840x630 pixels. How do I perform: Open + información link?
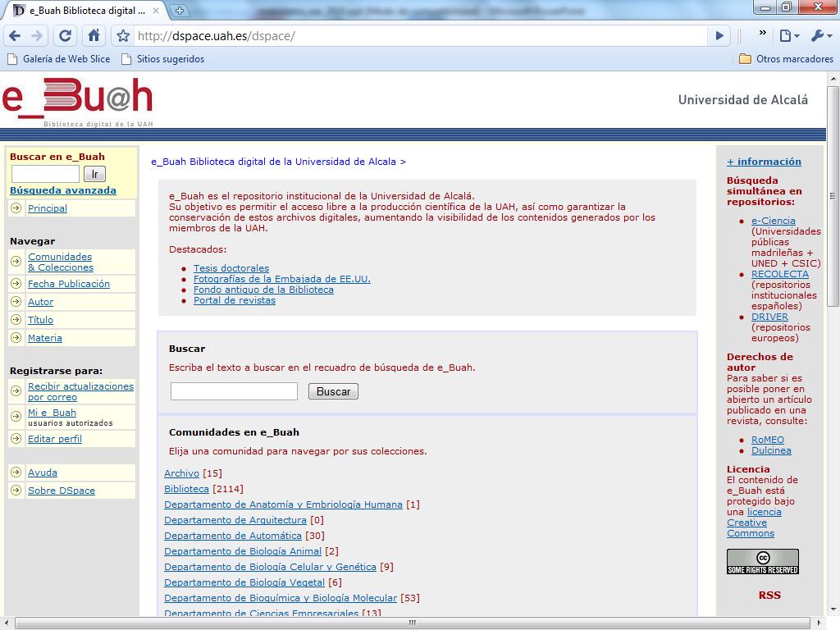[764, 162]
